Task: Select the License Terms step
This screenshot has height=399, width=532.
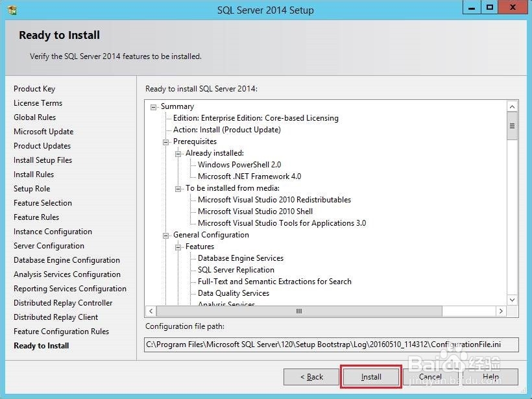Action: pos(38,103)
